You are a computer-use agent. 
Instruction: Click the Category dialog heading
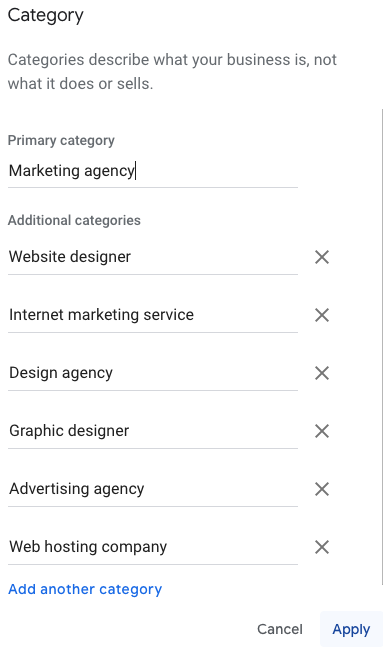(46, 16)
